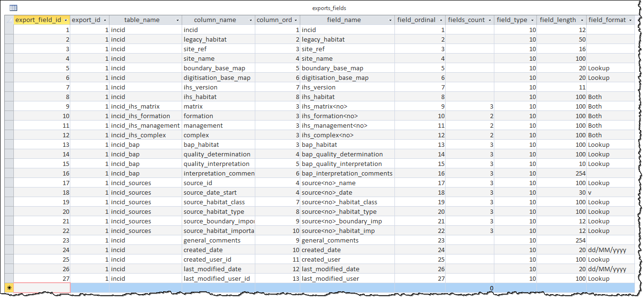Click the 'general_comments' column_name cell
Screen dimensions: 644x298
[x=218, y=240]
